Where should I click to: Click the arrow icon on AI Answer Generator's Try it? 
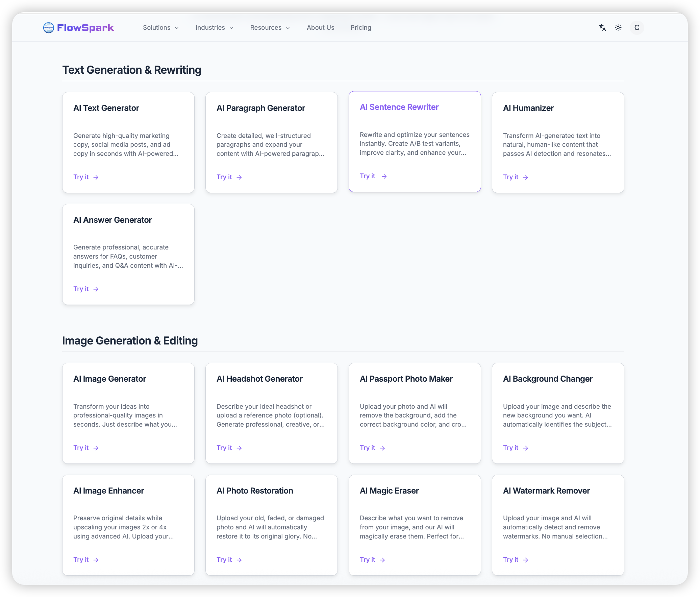point(96,289)
